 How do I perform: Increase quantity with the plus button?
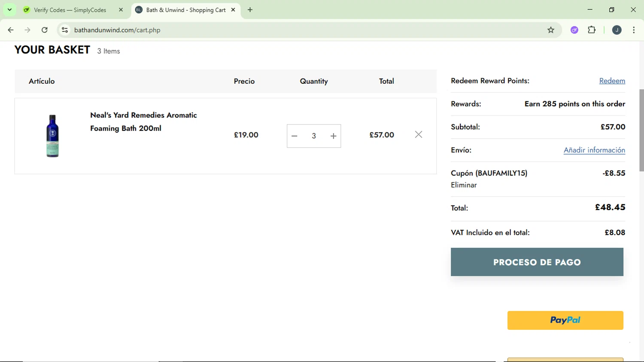tap(334, 136)
